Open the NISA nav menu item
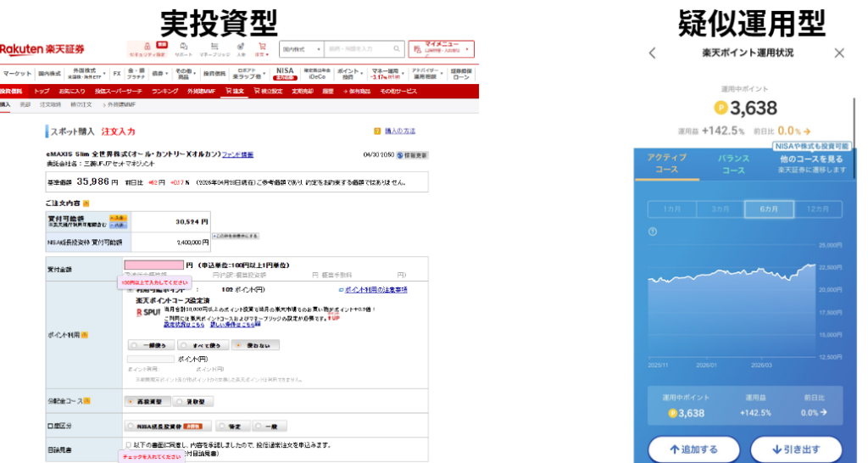 [285, 74]
